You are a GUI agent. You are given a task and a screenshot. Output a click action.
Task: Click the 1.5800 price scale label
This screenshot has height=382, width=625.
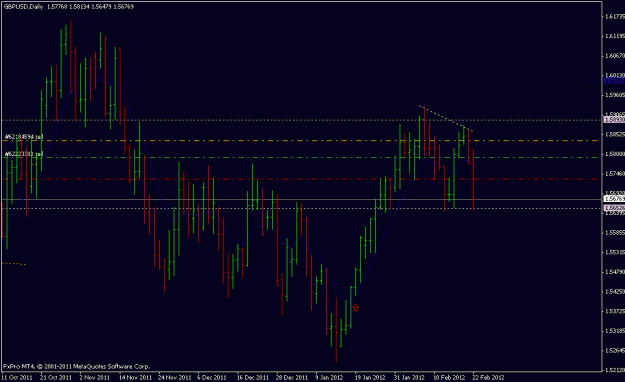615,154
